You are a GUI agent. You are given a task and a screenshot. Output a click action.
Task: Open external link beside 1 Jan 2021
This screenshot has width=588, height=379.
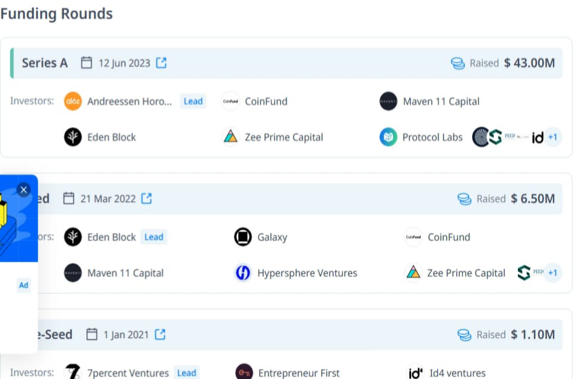[x=160, y=334]
